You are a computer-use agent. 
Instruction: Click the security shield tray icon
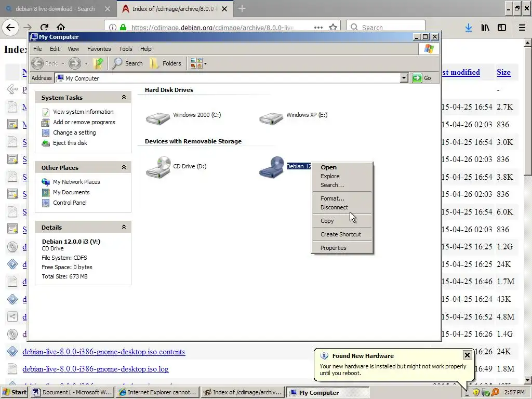tap(476, 393)
